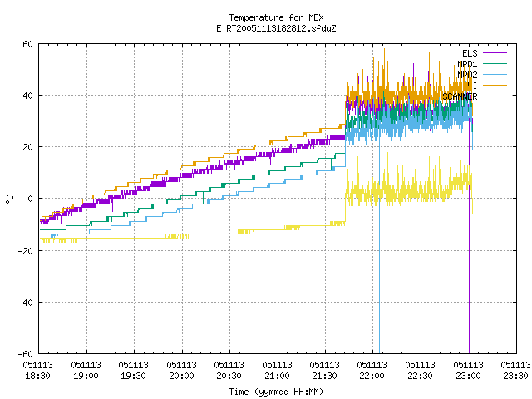Click the green NPD1 legend line sample

point(495,63)
